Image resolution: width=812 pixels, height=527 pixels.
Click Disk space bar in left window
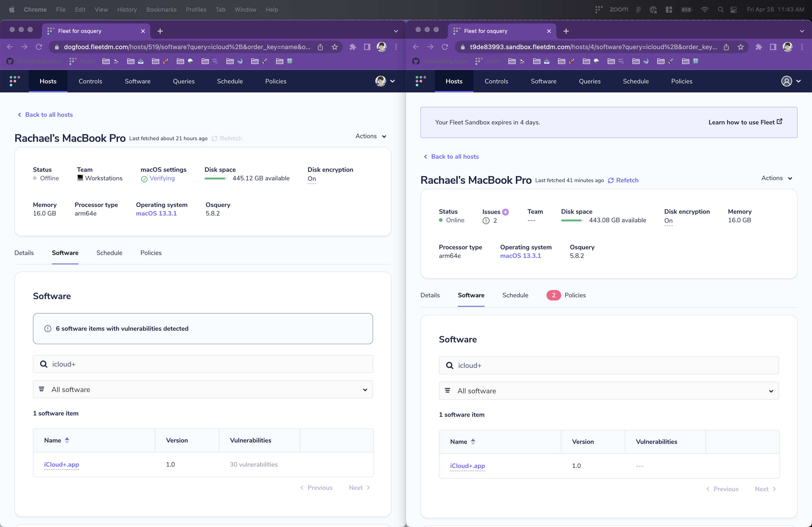[215, 178]
